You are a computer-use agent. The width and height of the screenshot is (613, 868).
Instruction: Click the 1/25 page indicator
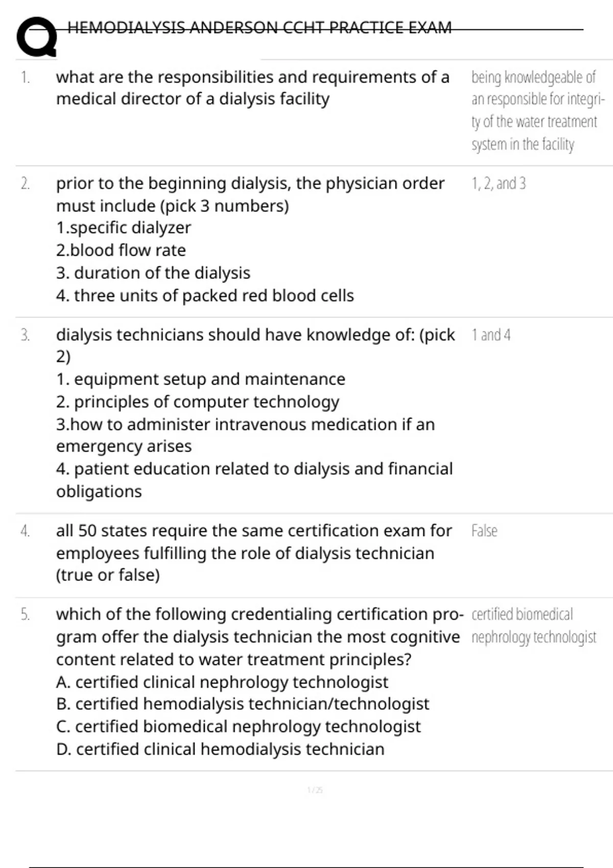[x=315, y=790]
